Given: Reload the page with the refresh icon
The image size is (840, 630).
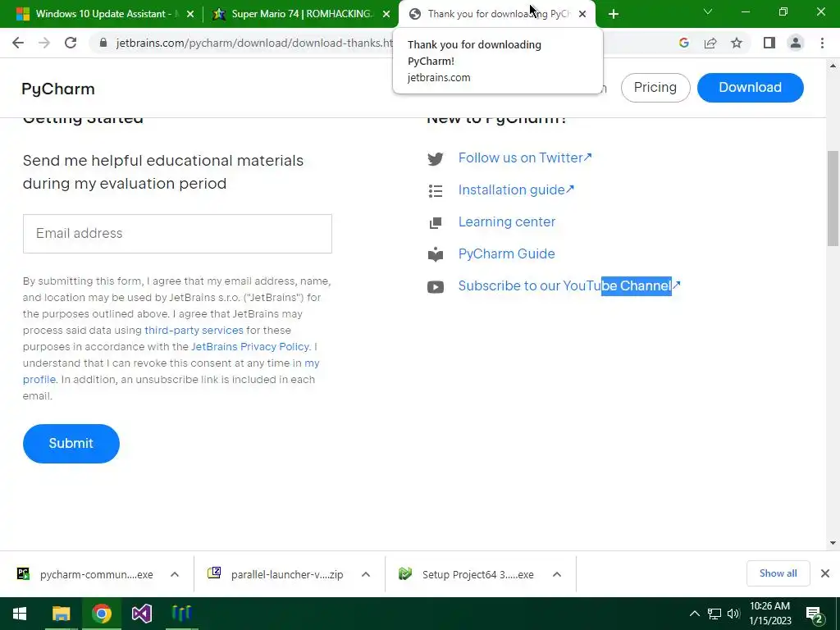Looking at the screenshot, I should [x=71, y=43].
